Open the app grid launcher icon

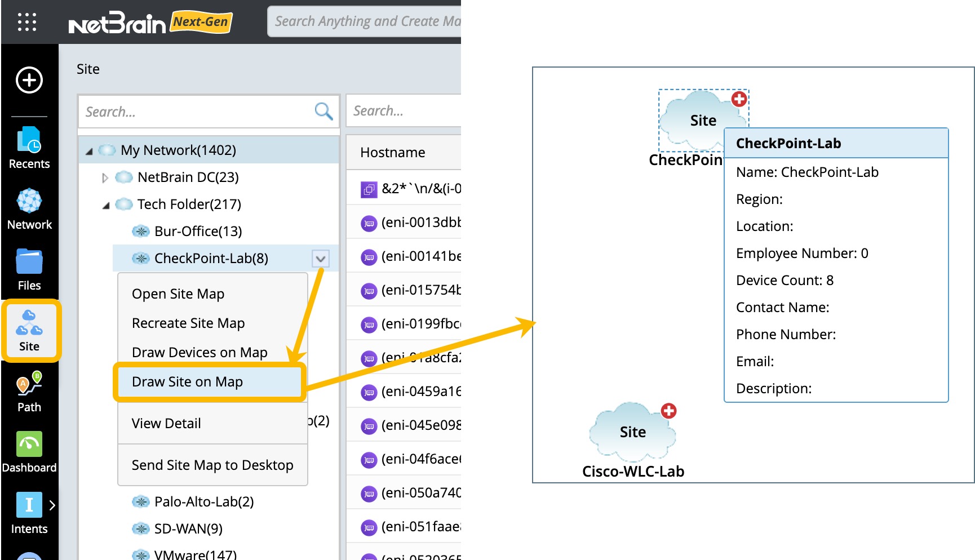coord(27,22)
